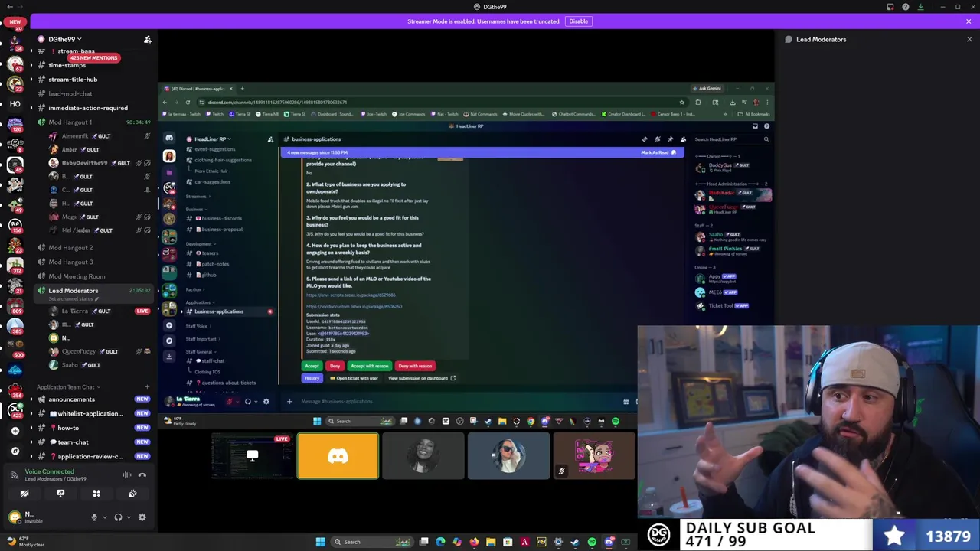The image size is (980, 551).
Task: Disable Streamer Mode from the banner
Action: point(578,21)
